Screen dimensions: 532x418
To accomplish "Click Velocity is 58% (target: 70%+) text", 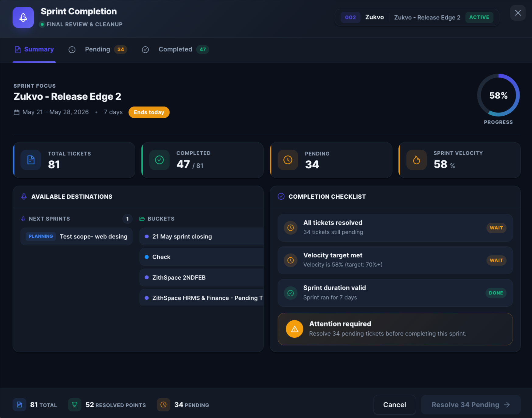I will [x=343, y=265].
